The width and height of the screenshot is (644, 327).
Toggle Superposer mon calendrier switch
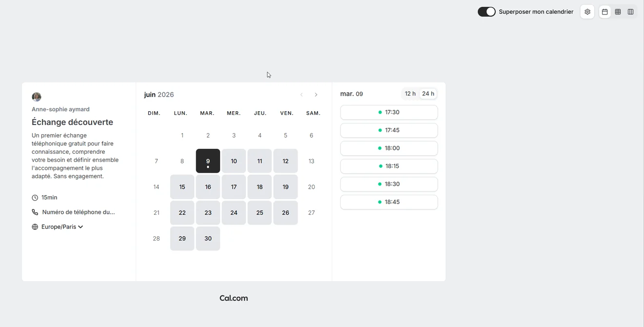(486, 12)
